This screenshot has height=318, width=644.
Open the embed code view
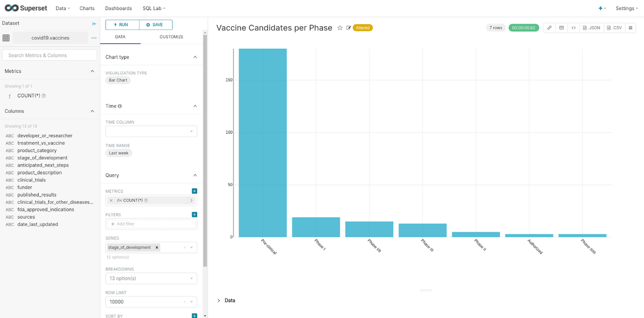574,28
